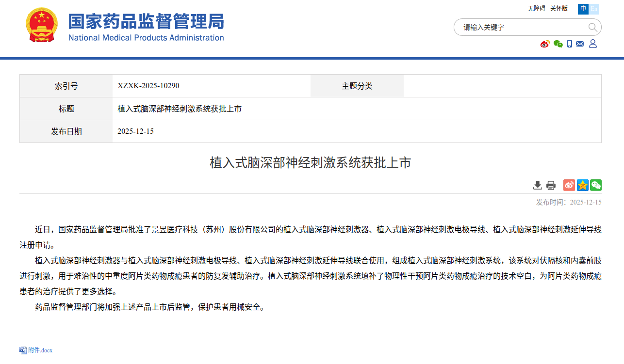Open the 无障碍 accessibility option

click(536, 9)
